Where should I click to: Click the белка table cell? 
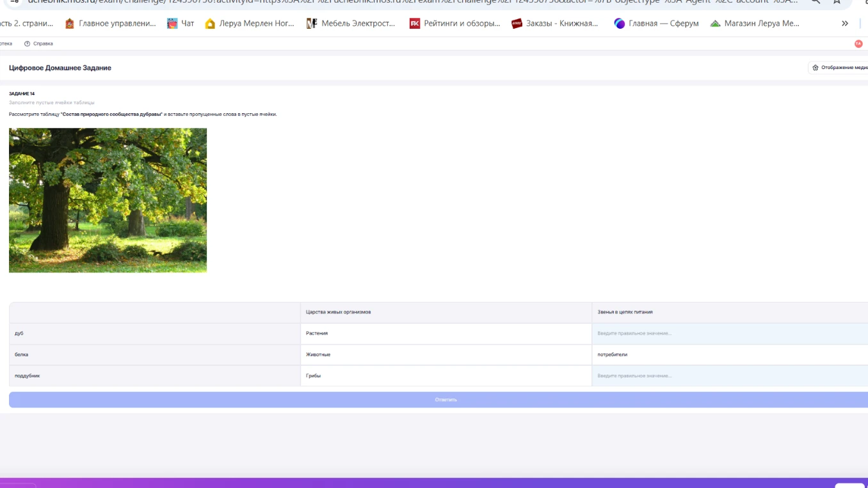pyautogui.click(x=154, y=354)
